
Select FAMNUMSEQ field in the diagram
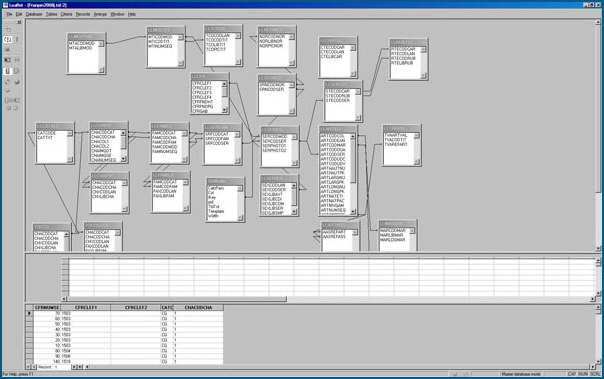(x=165, y=151)
